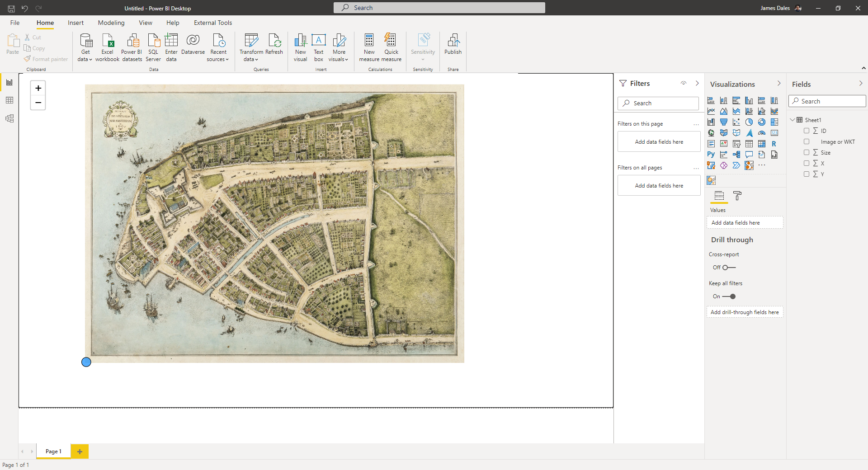Open Filters on all pages options
This screenshot has height=470, width=868.
pos(696,168)
